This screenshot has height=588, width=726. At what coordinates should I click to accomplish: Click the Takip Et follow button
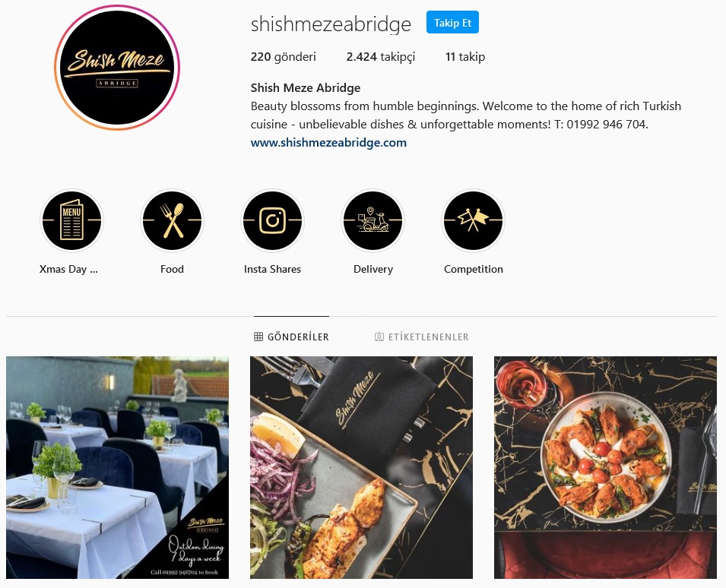tap(452, 23)
